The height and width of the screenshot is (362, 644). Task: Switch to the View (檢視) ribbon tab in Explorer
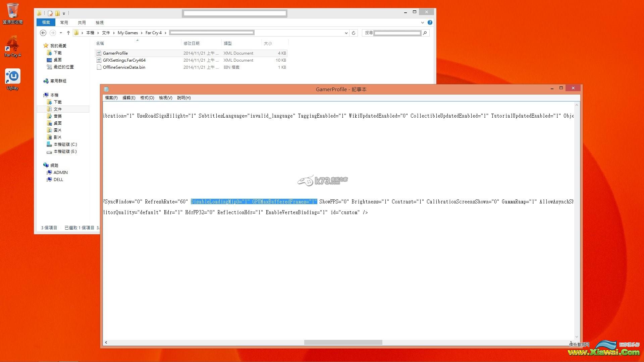point(100,22)
